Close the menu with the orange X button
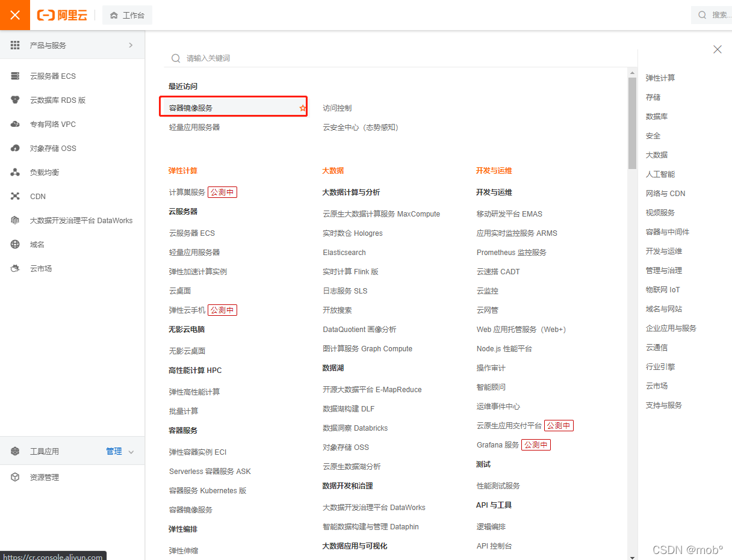Screen dimensions: 732x560 pos(15,15)
